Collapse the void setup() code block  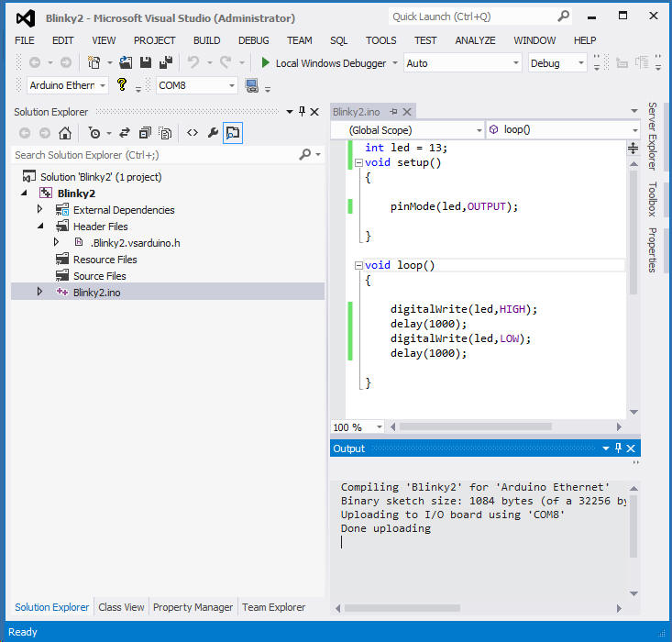358,163
